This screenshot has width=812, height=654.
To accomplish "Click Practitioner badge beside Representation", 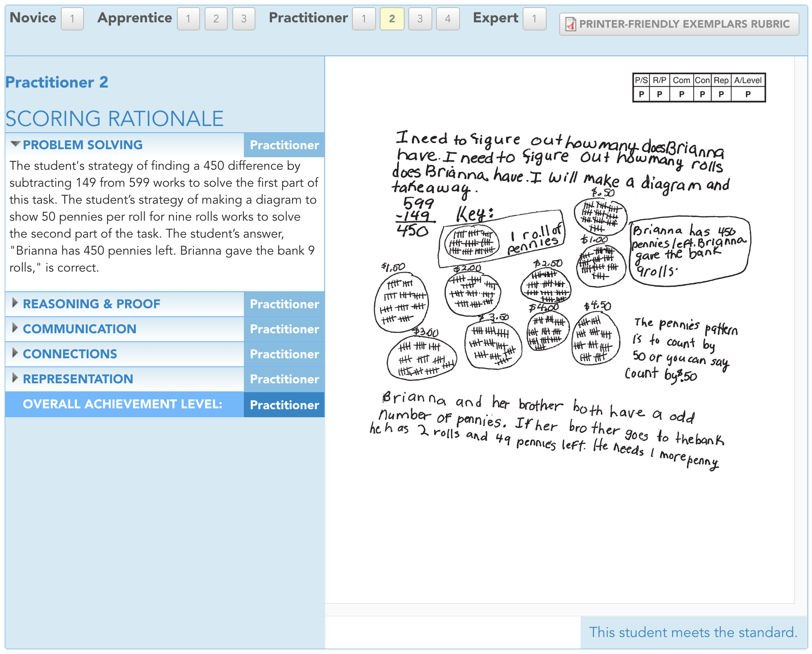I will click(284, 379).
